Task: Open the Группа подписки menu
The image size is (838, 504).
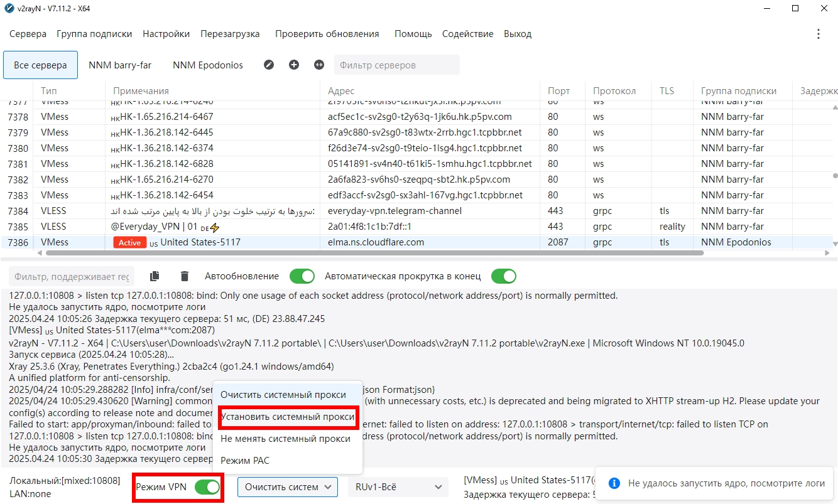Action: [94, 34]
